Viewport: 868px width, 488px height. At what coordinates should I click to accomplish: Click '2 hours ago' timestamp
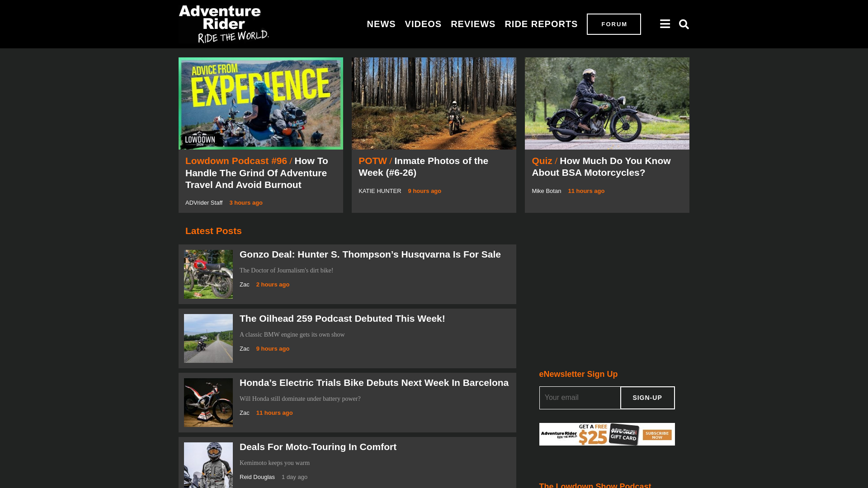point(273,285)
